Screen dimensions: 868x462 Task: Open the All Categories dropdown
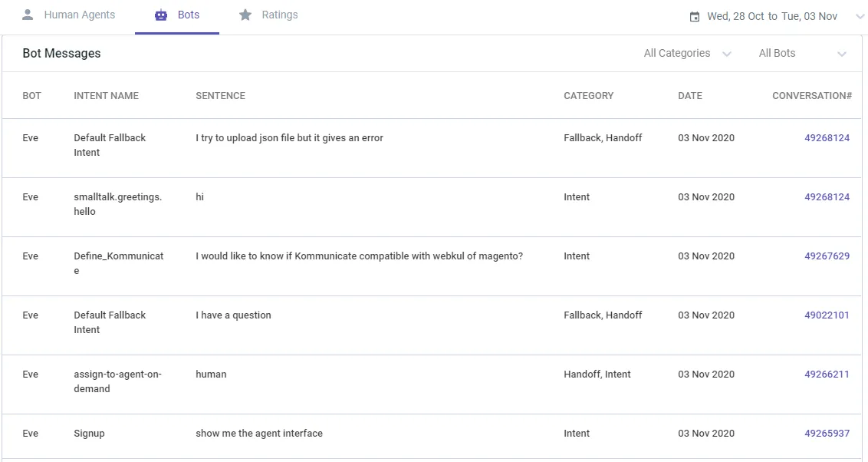point(688,54)
